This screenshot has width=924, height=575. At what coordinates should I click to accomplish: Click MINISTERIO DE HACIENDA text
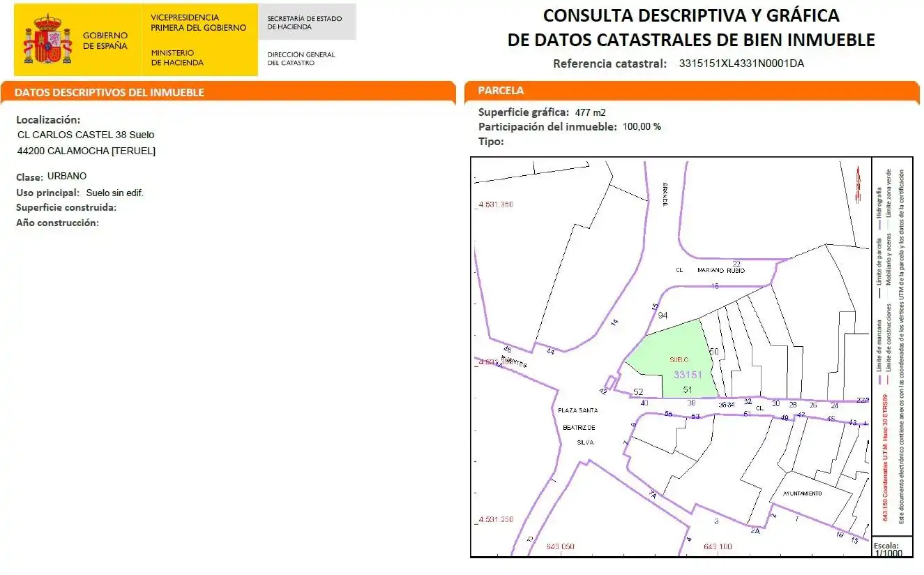(177, 57)
